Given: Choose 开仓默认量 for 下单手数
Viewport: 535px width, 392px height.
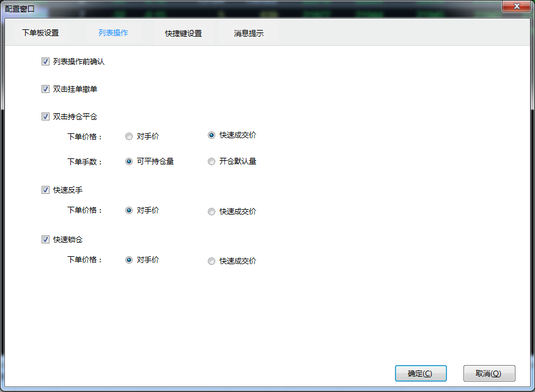Looking at the screenshot, I should pyautogui.click(x=212, y=162).
